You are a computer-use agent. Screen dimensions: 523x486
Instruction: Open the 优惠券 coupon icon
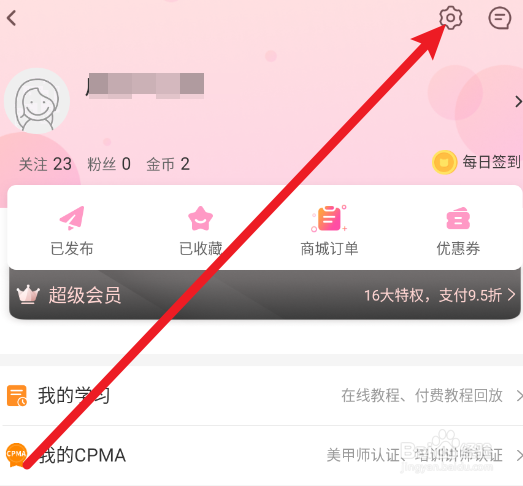pos(458,218)
